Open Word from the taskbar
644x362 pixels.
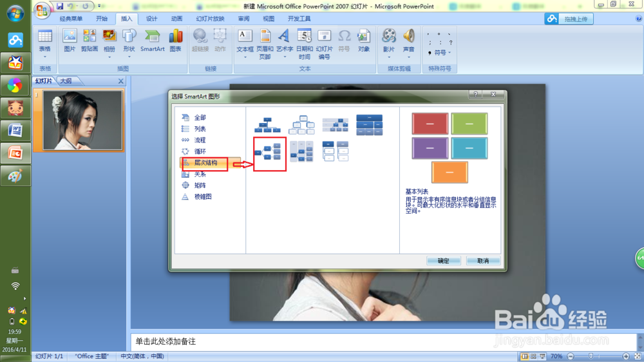pos(15,131)
